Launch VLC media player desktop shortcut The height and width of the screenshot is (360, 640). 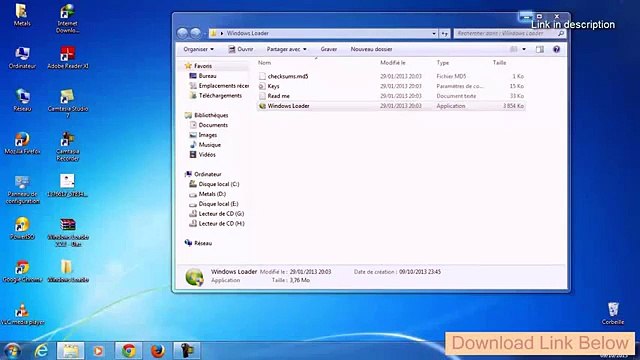pyautogui.click(x=22, y=314)
